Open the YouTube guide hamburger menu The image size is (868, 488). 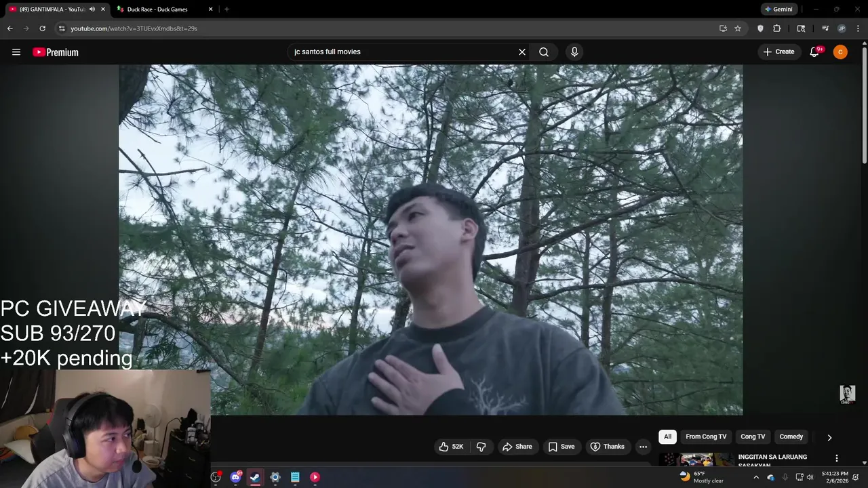[x=16, y=52]
